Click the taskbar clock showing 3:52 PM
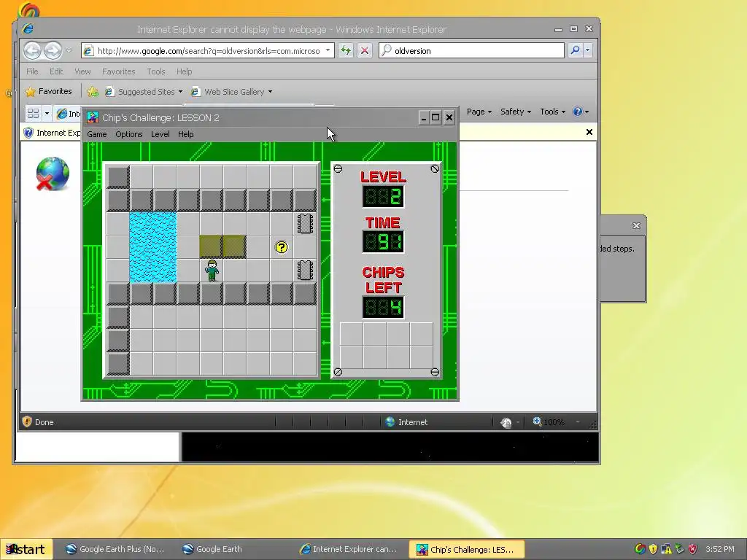The width and height of the screenshot is (747, 560). (x=720, y=549)
